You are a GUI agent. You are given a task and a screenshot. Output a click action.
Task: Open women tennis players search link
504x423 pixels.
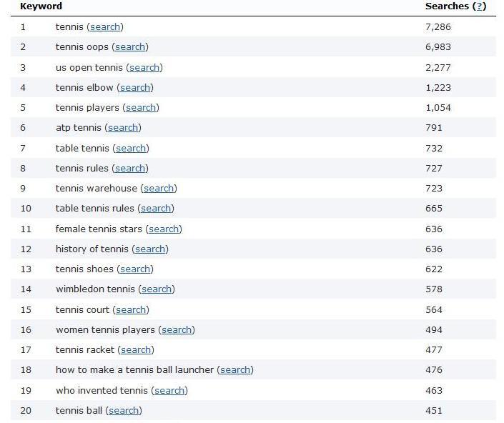click(x=177, y=330)
